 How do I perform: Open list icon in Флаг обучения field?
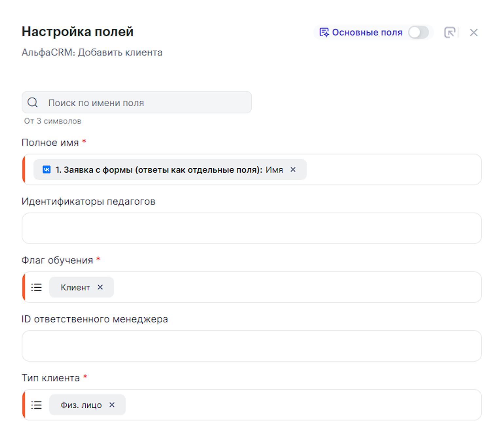[36, 287]
